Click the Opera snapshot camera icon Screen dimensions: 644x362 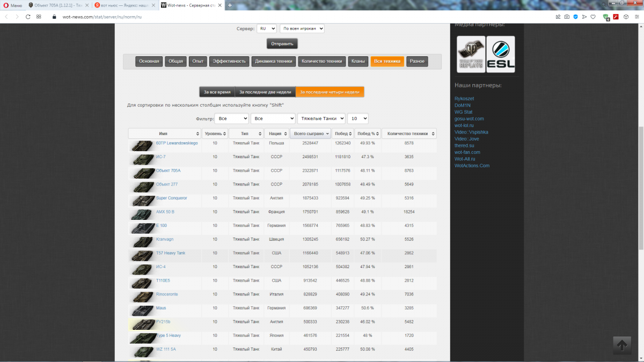tap(567, 17)
